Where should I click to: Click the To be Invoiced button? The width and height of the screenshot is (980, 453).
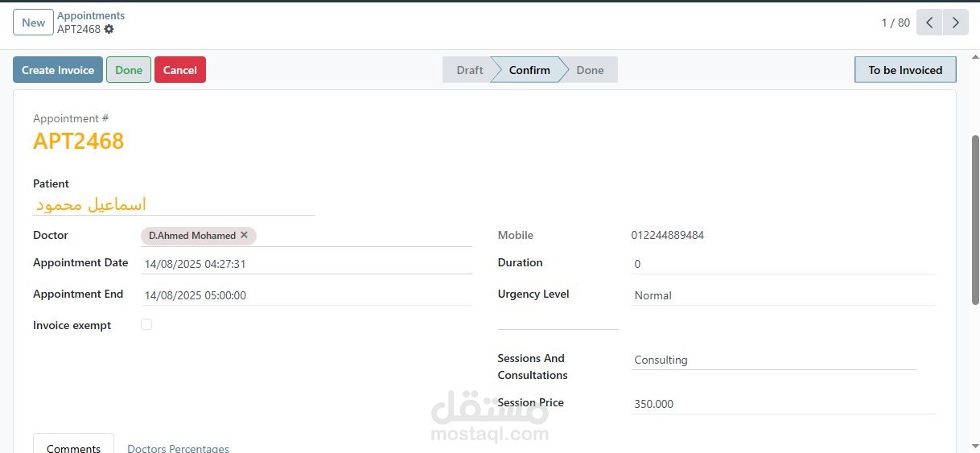tap(905, 70)
